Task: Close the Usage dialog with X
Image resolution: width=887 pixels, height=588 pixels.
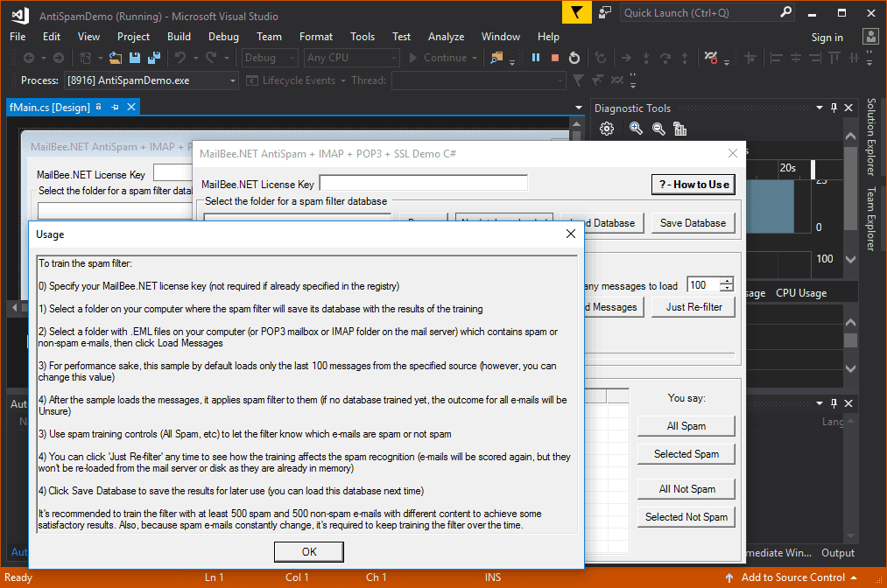Action: [571, 234]
